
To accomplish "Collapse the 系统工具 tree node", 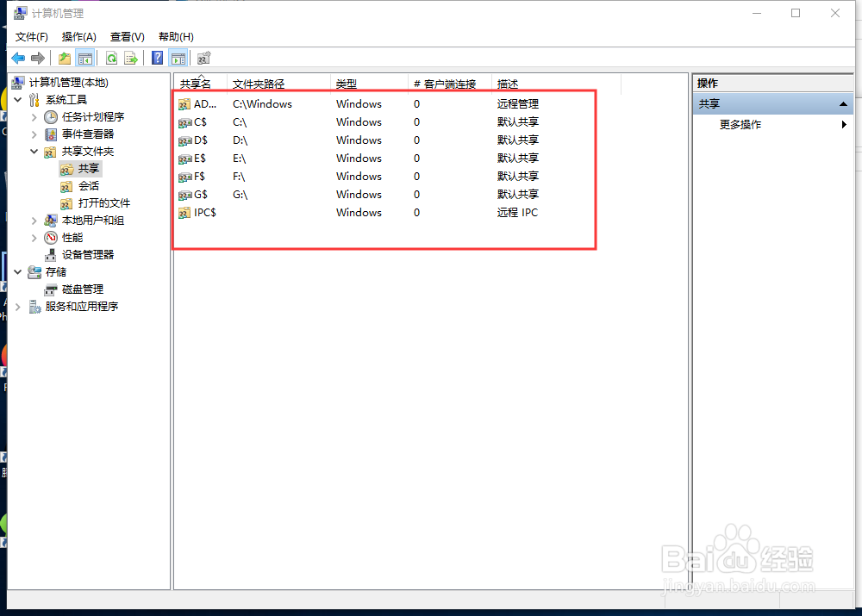I will [x=17, y=99].
